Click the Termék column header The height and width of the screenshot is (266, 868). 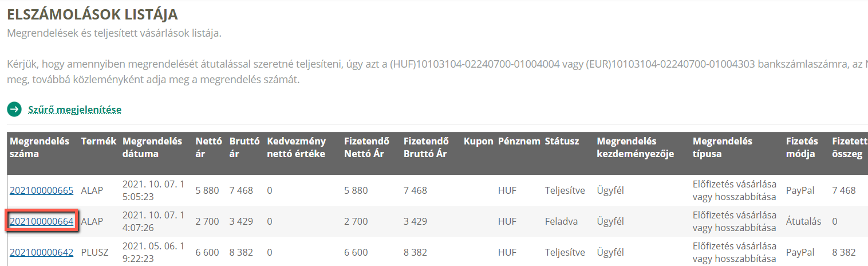click(98, 141)
